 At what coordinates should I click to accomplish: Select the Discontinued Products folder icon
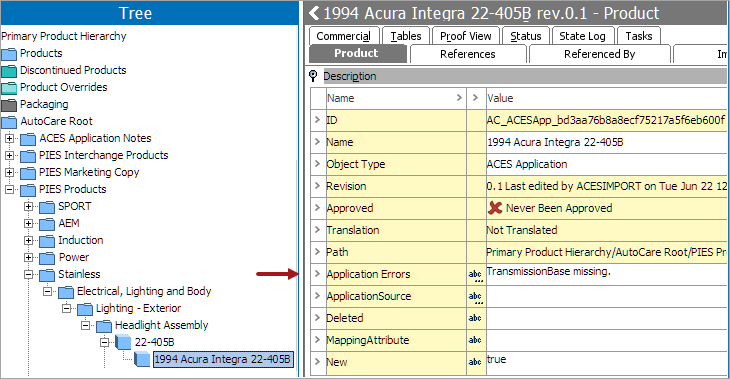9,71
